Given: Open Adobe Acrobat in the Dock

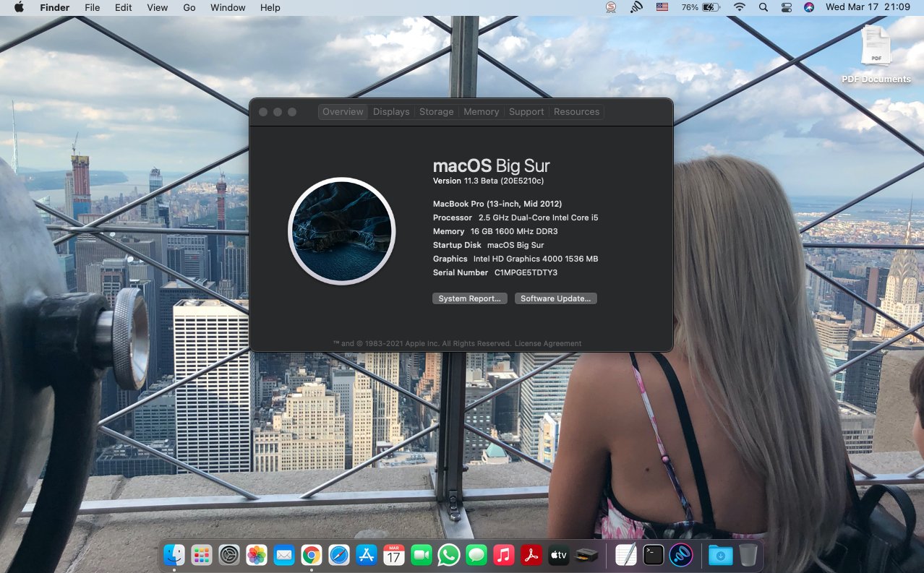Looking at the screenshot, I should (531, 555).
